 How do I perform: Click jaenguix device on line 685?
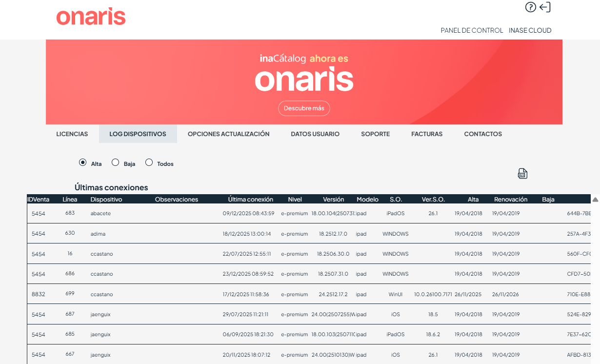[100, 335]
